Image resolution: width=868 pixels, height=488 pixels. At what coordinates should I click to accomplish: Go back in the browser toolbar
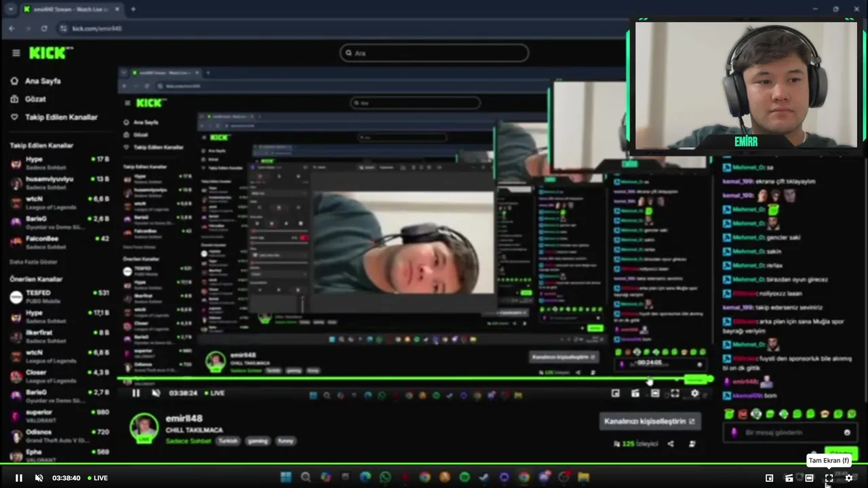[x=12, y=28]
